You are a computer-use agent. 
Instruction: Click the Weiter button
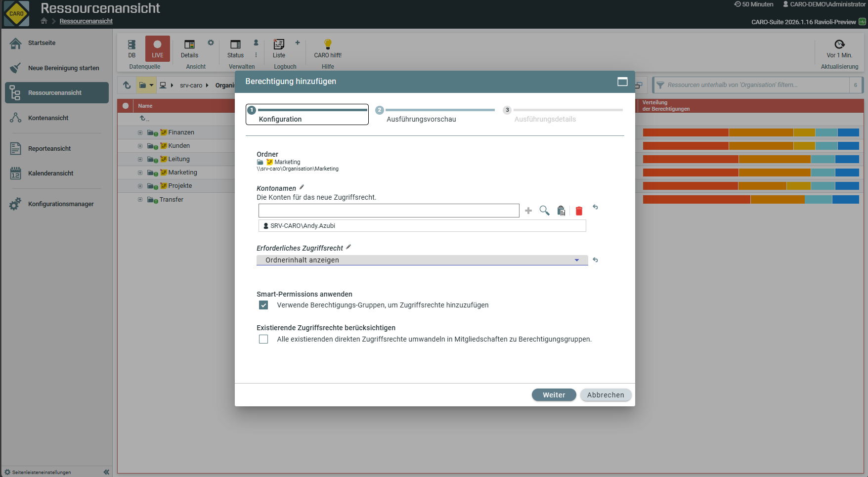tap(554, 395)
